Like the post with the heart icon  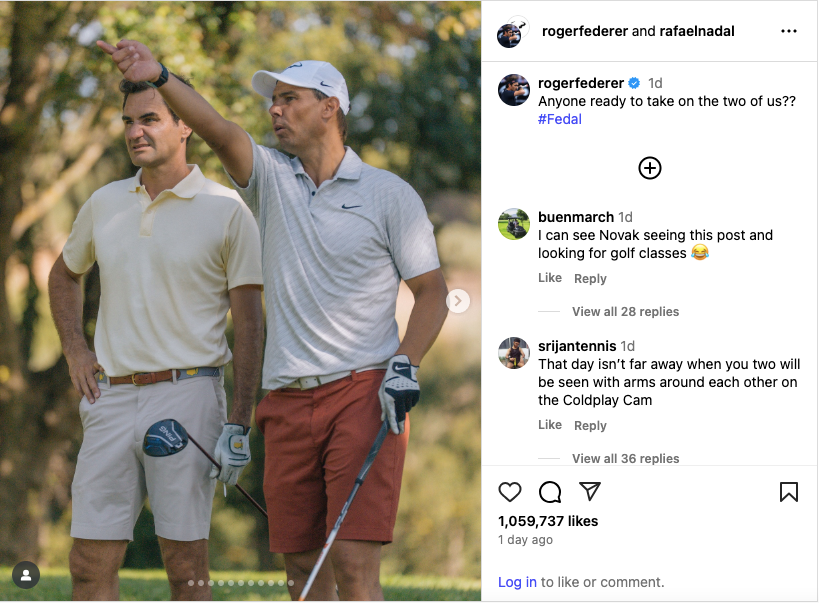(x=510, y=492)
